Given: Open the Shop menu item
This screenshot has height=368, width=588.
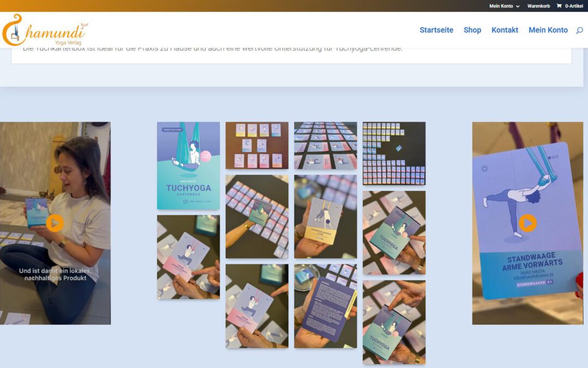Looking at the screenshot, I should point(472,30).
